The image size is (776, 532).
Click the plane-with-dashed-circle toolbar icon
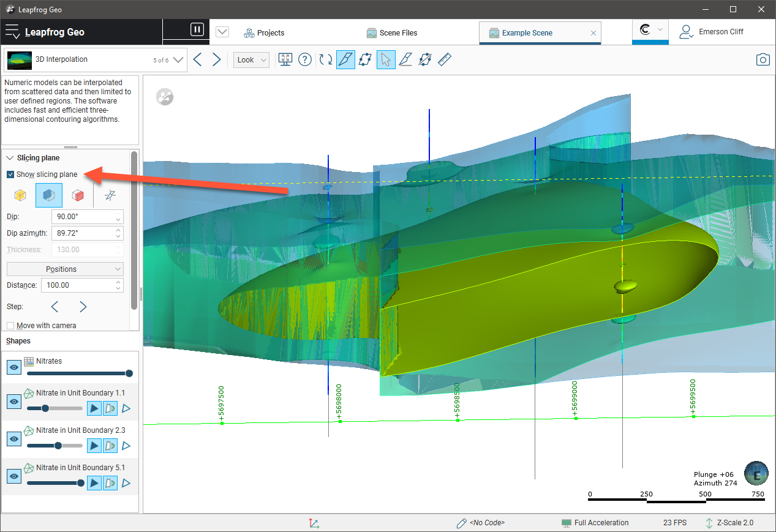pyautogui.click(x=425, y=59)
